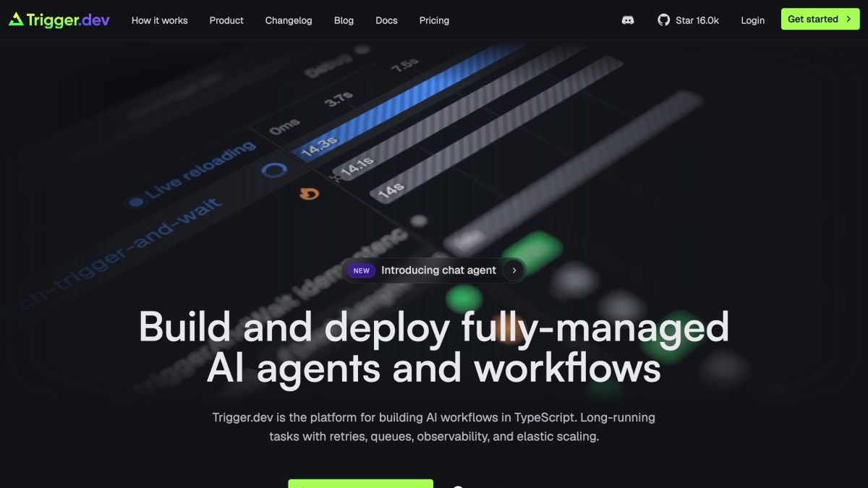This screenshot has height=488, width=868.
Task: Click Introducing chat agent announcement text
Action: pos(438,270)
